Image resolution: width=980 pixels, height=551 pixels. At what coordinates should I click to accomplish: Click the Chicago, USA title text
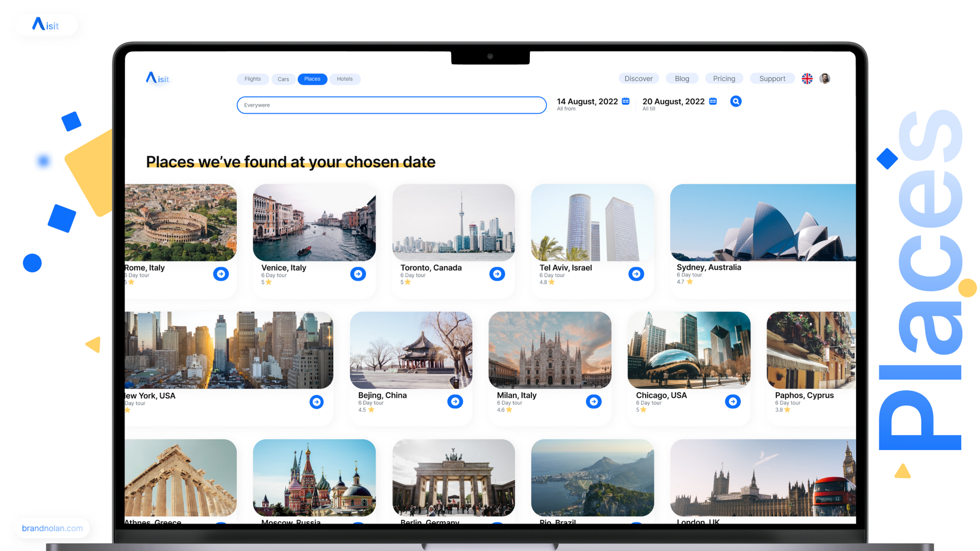[x=661, y=395]
